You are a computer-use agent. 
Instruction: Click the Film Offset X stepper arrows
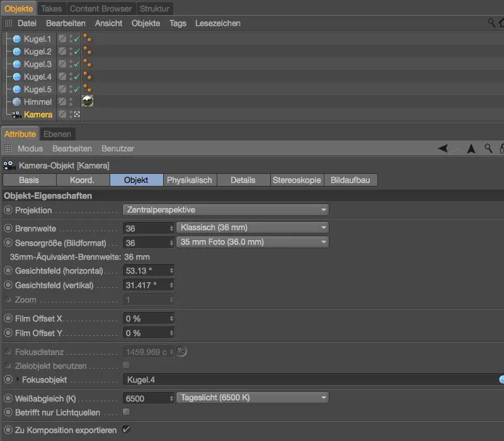click(x=171, y=319)
